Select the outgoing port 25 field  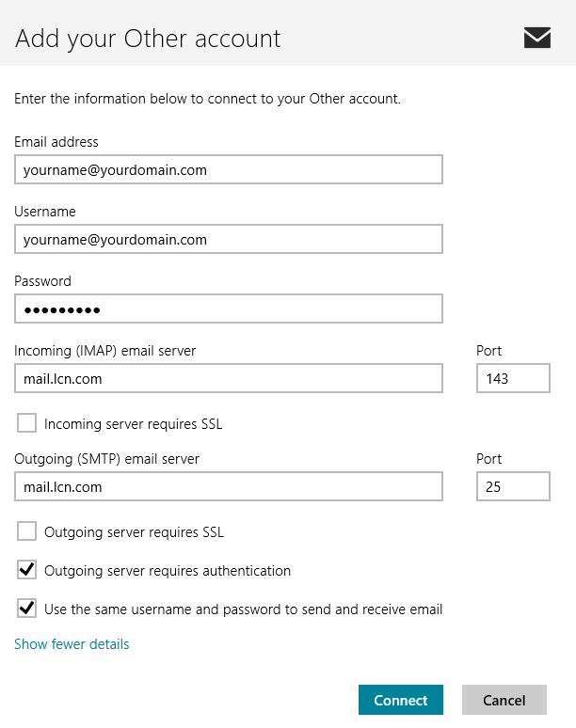coord(513,486)
